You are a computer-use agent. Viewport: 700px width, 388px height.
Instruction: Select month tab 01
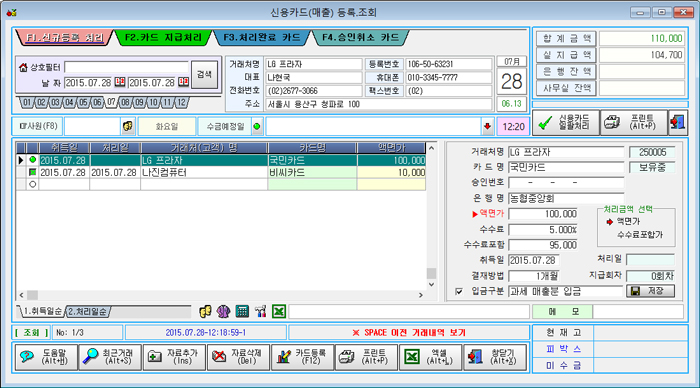pos(27,103)
